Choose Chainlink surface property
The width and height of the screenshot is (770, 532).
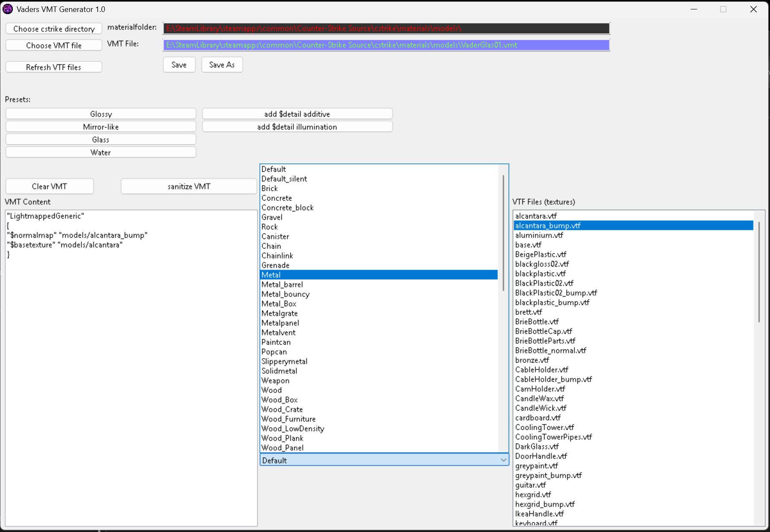click(379, 256)
